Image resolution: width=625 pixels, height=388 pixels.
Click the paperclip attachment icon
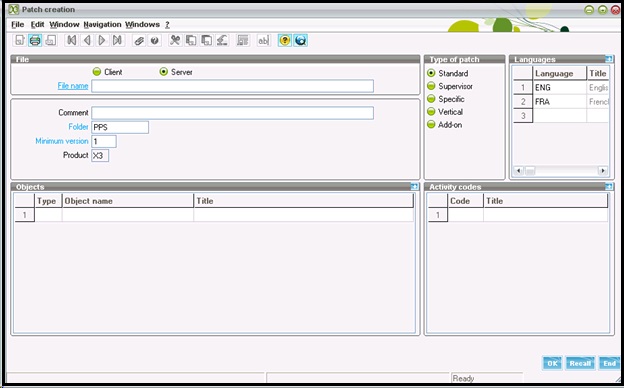(139, 40)
